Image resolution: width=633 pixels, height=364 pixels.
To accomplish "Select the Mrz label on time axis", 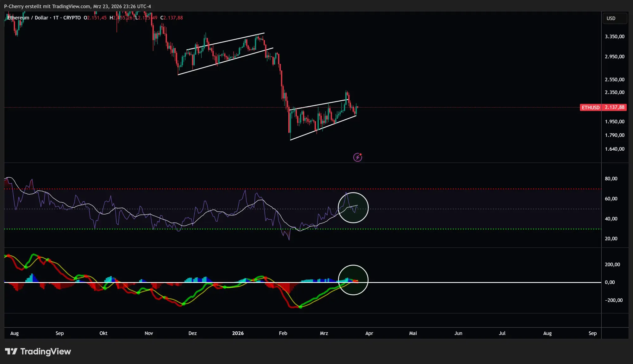I will coord(324,333).
